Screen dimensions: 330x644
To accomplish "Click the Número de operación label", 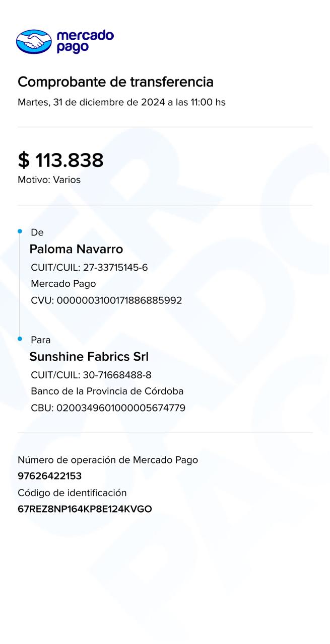I will [108, 460].
